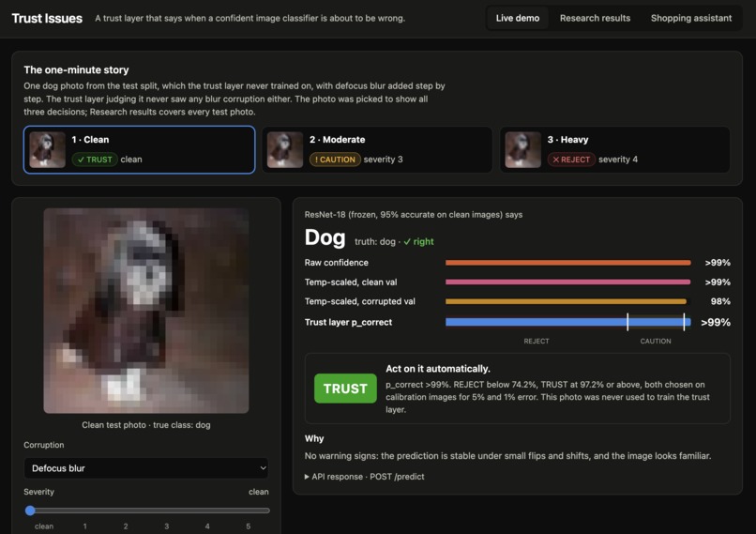Click 'severity 3' label in Moderate card

[384, 160]
